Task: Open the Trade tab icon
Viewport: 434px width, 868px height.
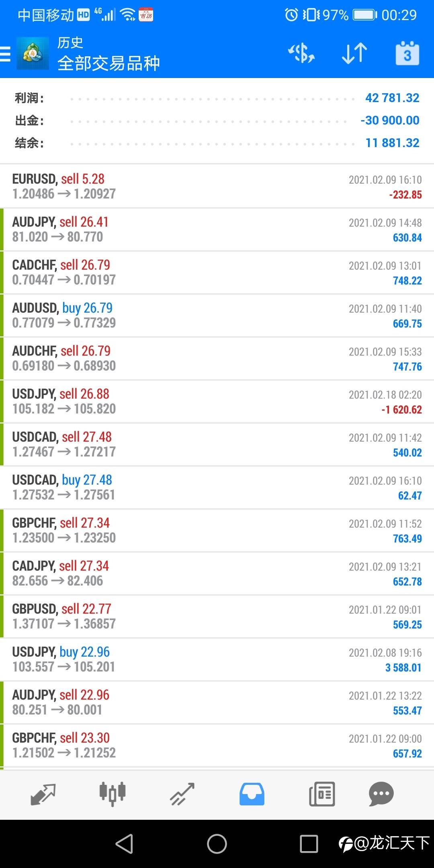Action: (x=182, y=794)
